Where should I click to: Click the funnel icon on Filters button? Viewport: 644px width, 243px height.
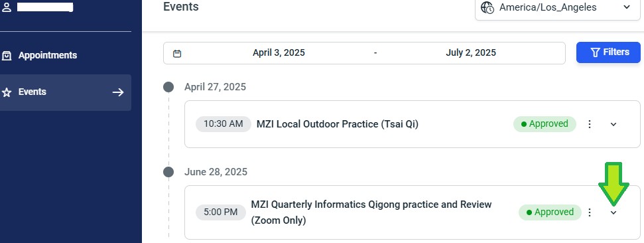point(595,52)
